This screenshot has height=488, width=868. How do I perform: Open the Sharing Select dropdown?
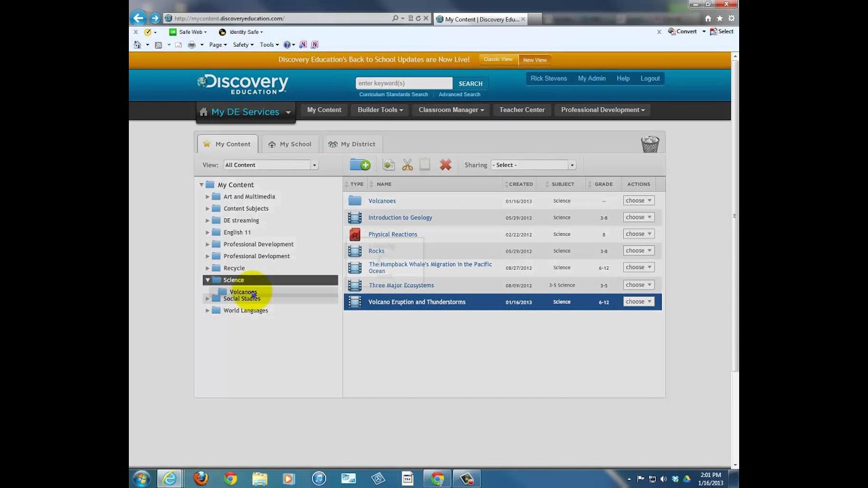534,165
